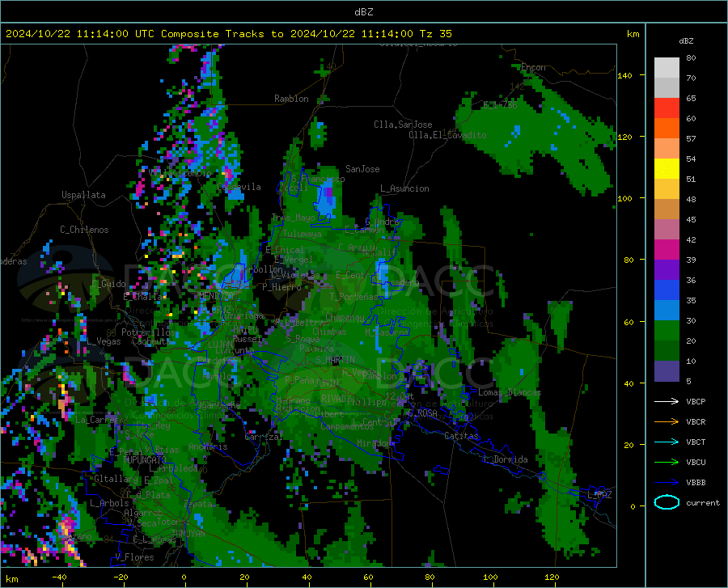Click the 'TUNUYAN' map label
728x588 pixels.
(188, 534)
